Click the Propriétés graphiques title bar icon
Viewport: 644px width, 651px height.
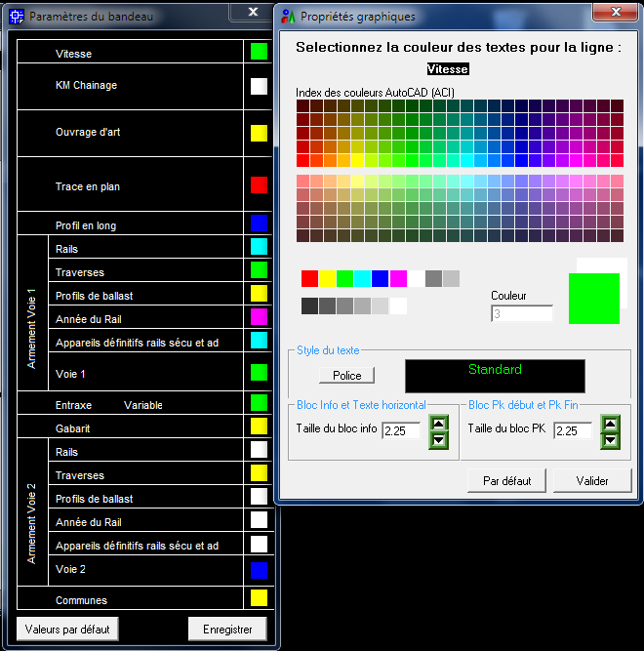288,17
